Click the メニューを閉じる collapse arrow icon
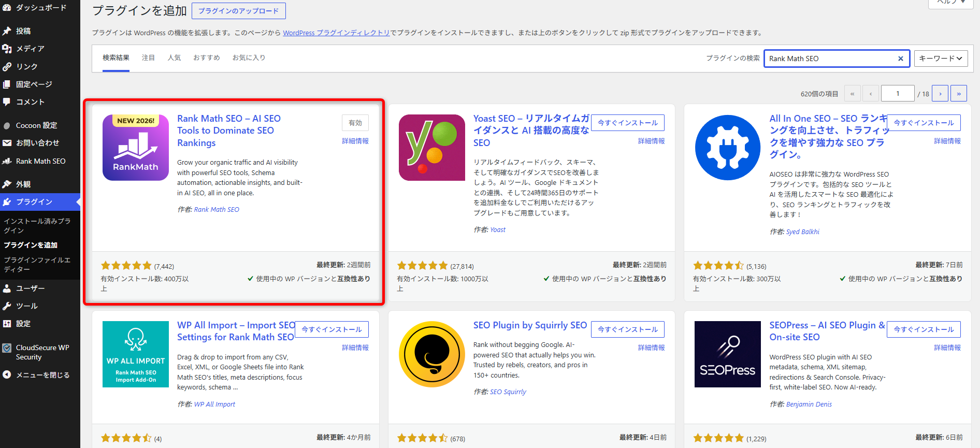 tap(7, 374)
